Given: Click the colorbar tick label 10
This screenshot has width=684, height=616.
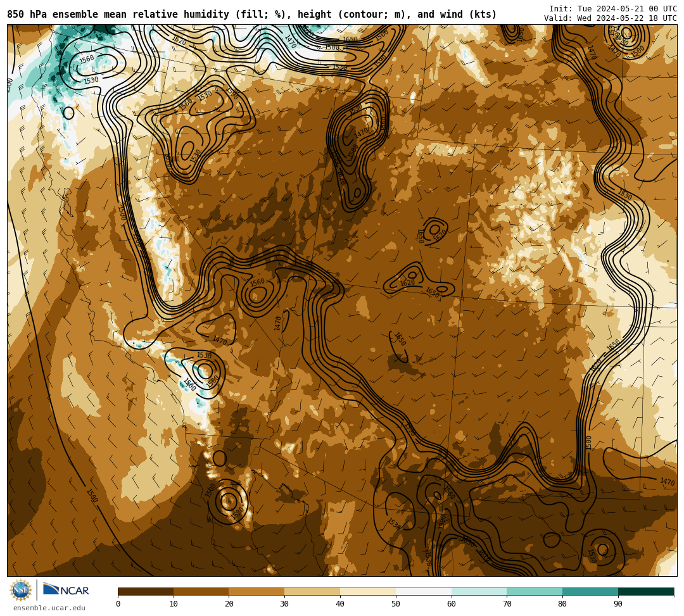Looking at the screenshot, I should pos(174,604).
